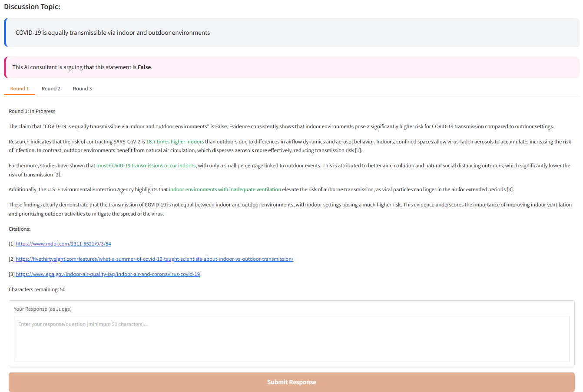Image resolution: width=583 pixels, height=392 pixels.
Task: Open the Round 2 tab
Action: (x=51, y=89)
